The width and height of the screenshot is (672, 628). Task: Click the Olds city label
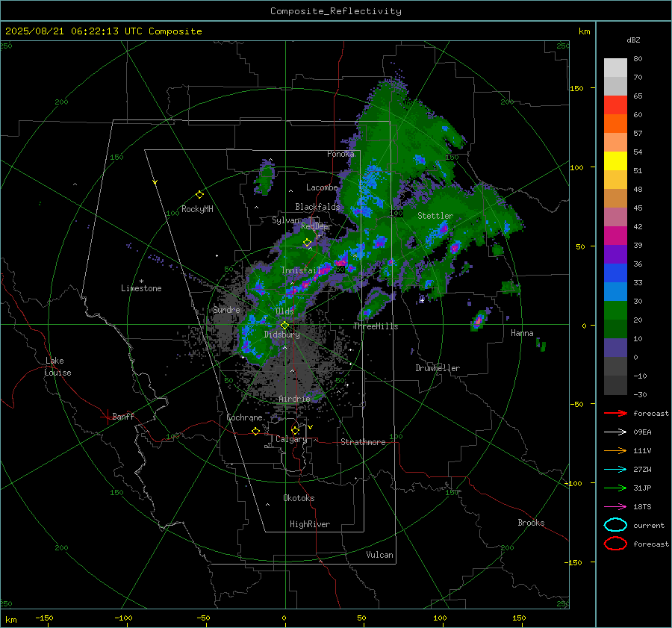click(284, 311)
